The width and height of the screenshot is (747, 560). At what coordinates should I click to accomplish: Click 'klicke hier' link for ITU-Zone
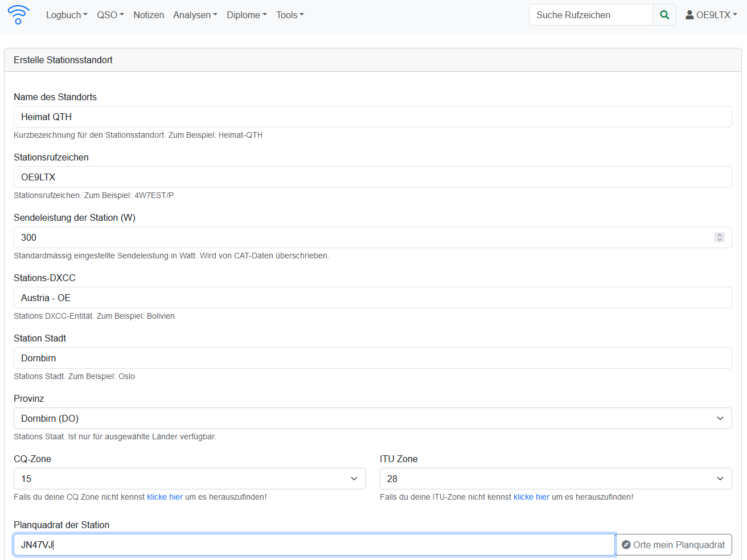click(532, 497)
